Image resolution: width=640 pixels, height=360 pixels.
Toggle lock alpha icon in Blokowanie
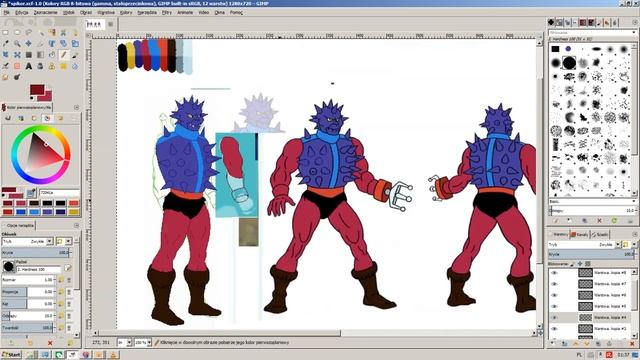coord(587,264)
